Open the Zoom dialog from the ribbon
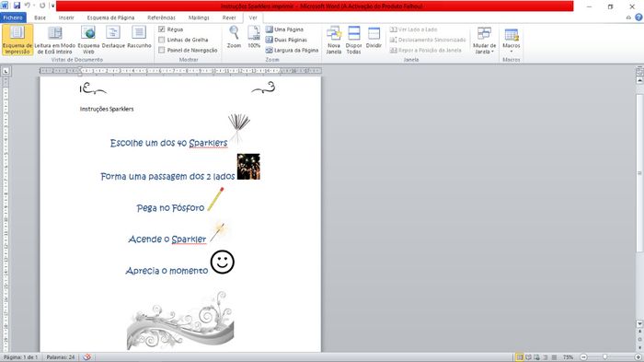The width and height of the screenshot is (644, 362). pyautogui.click(x=234, y=37)
